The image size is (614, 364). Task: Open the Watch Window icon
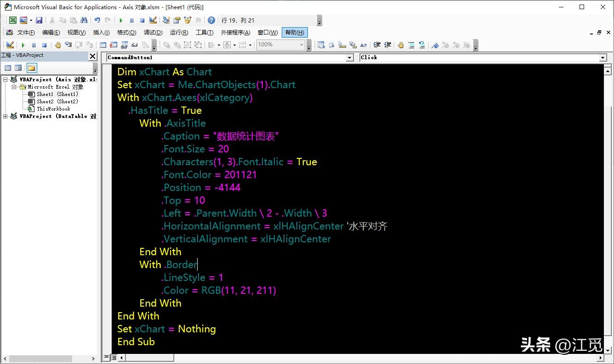tap(124, 45)
